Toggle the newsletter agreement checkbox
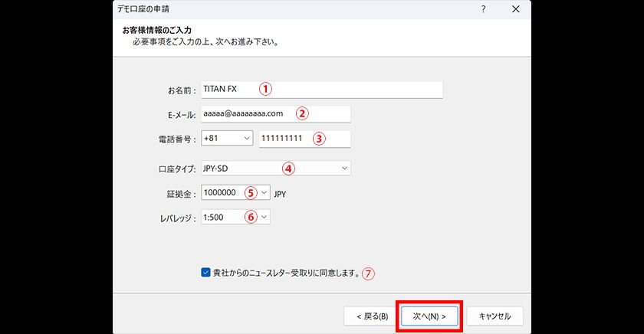The width and height of the screenshot is (644, 334). tap(205, 273)
